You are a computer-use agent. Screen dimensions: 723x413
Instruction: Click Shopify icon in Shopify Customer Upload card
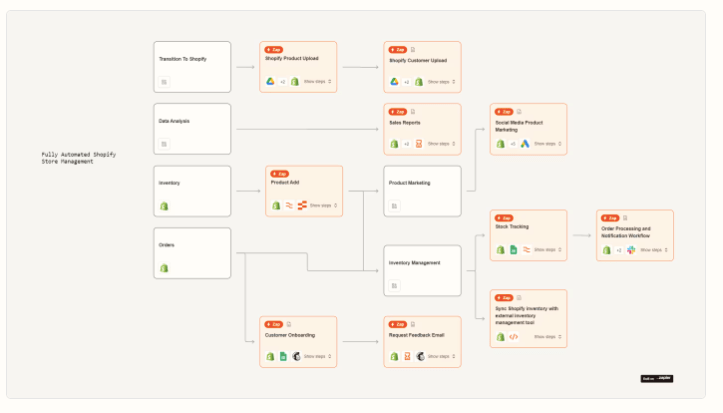click(419, 82)
